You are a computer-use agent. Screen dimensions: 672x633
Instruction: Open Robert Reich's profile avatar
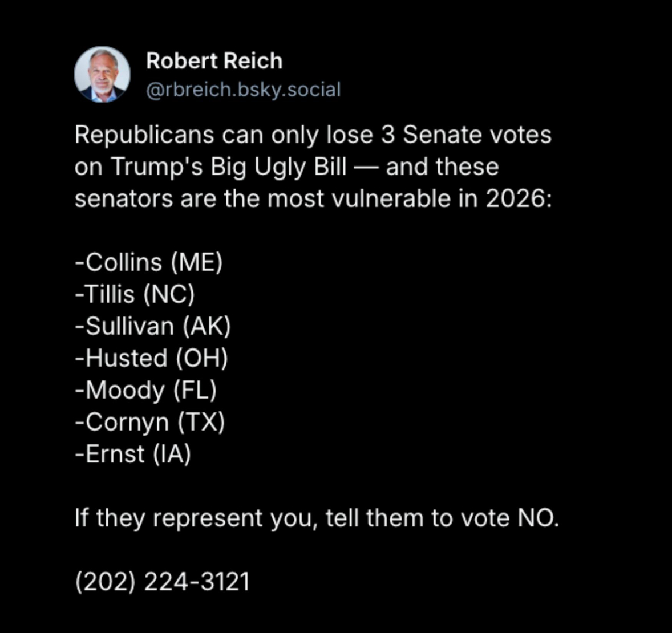coord(103,75)
